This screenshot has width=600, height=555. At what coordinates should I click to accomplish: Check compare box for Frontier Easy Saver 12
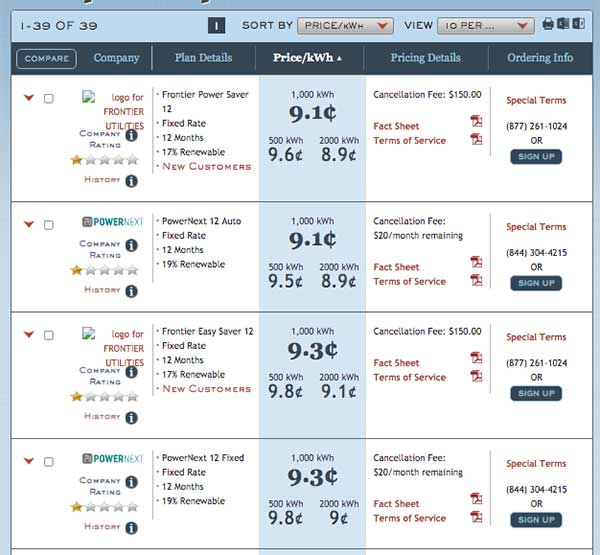(49, 335)
